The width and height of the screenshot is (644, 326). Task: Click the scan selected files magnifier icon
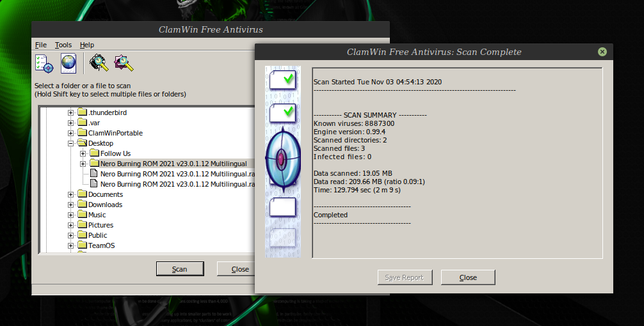coord(124,63)
